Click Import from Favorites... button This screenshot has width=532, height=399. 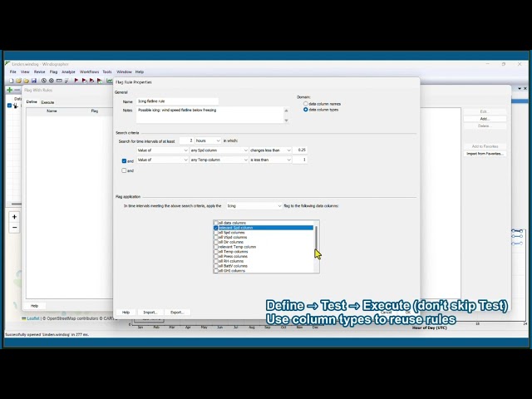pos(485,154)
